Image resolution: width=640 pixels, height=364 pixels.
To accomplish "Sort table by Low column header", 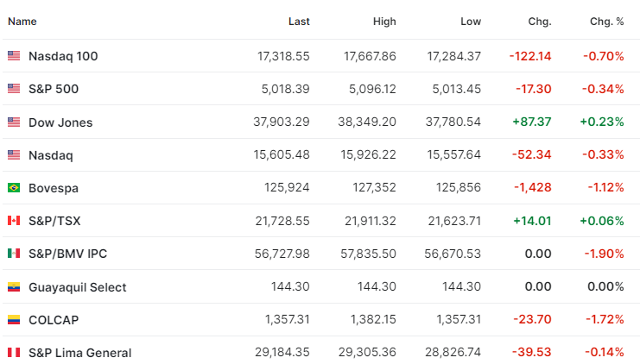I will [x=471, y=22].
